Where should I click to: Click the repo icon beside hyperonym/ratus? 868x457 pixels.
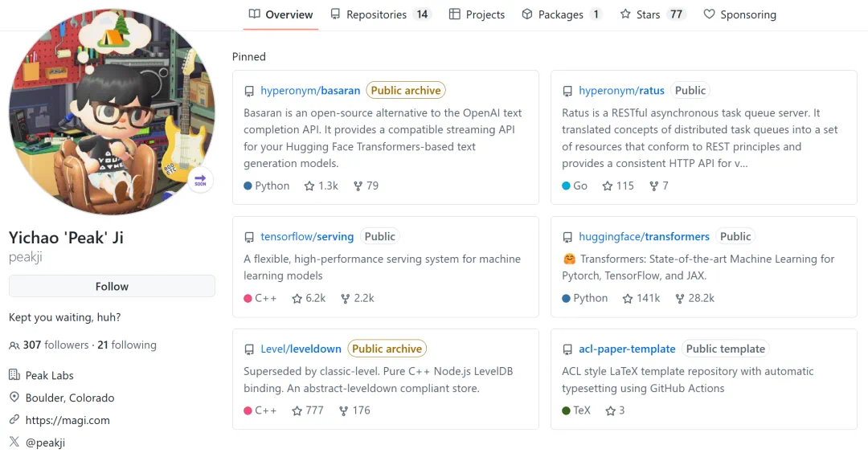pyautogui.click(x=567, y=92)
